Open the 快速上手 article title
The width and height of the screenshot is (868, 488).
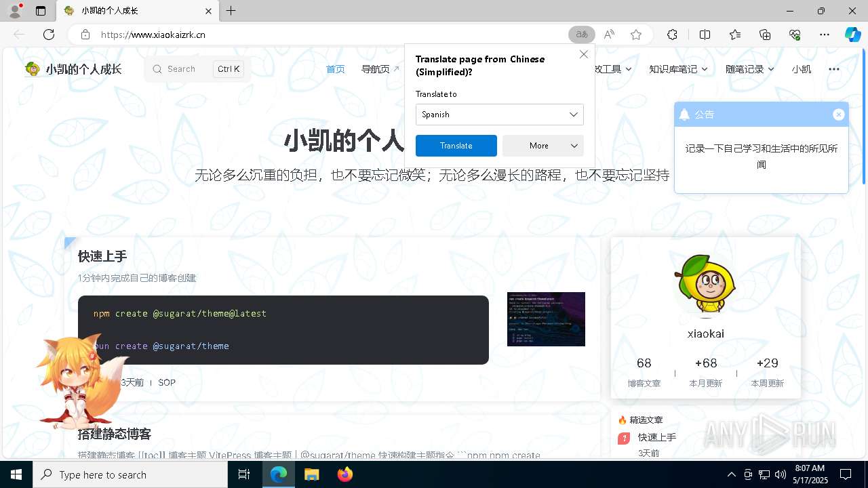(102, 256)
